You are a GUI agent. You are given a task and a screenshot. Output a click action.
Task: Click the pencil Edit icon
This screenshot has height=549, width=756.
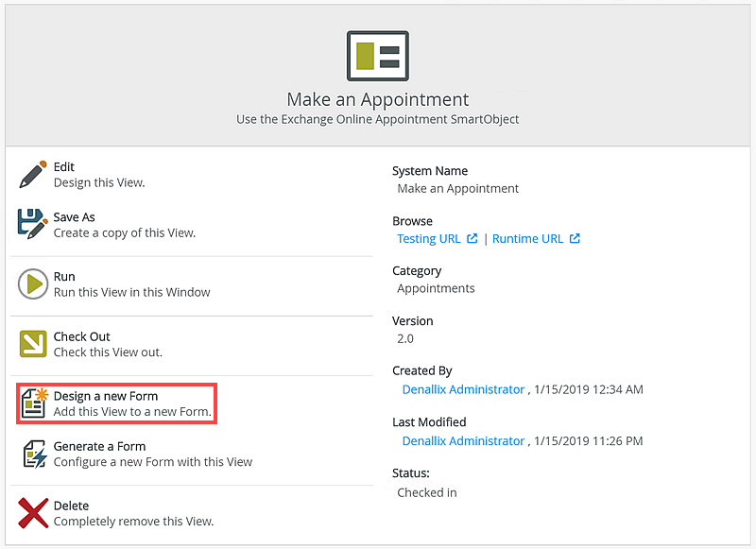[x=33, y=175]
